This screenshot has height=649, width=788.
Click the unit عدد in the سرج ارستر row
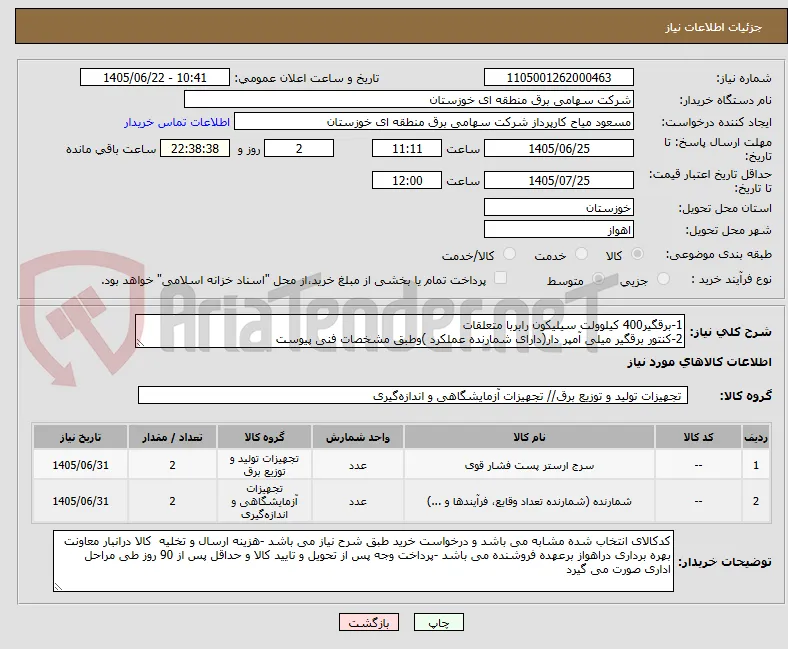click(x=358, y=466)
